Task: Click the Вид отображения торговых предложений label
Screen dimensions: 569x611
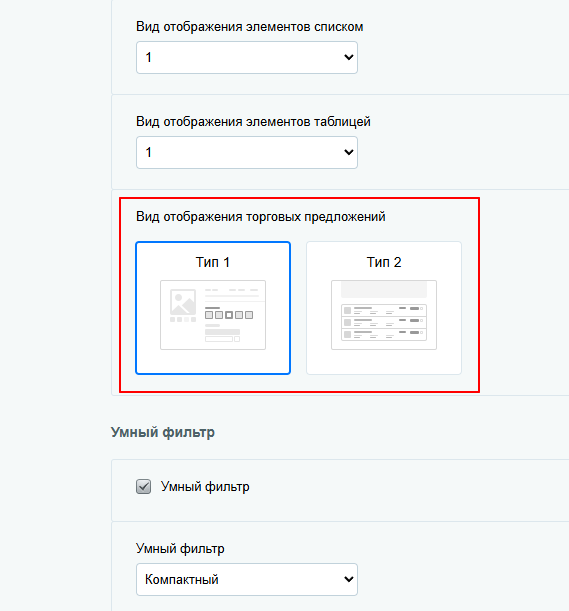Action: tap(261, 217)
